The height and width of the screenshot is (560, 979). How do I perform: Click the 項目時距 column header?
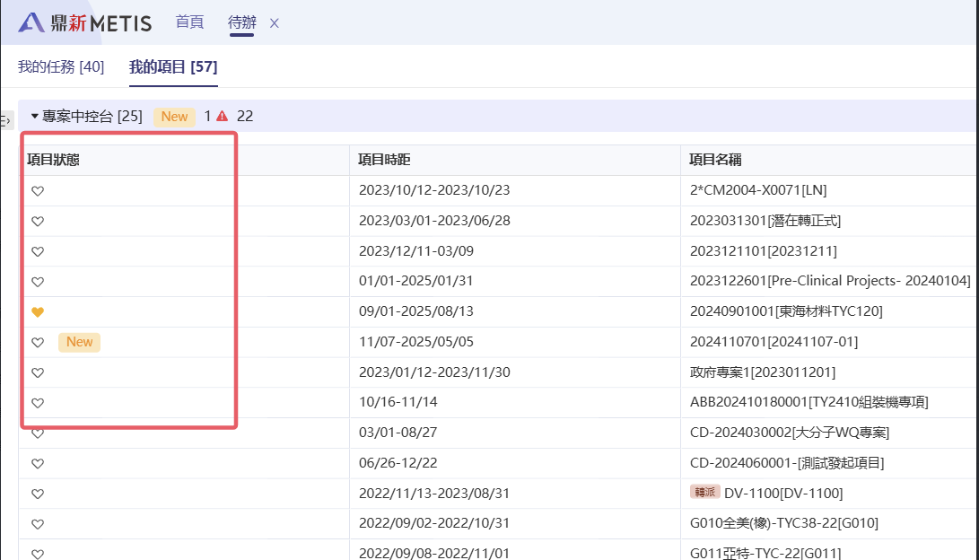tap(384, 161)
